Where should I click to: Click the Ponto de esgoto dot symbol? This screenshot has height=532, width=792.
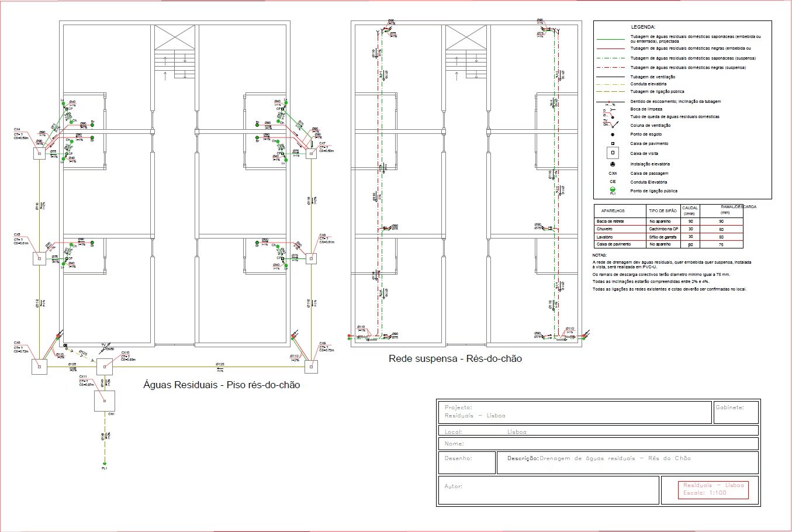click(x=613, y=134)
